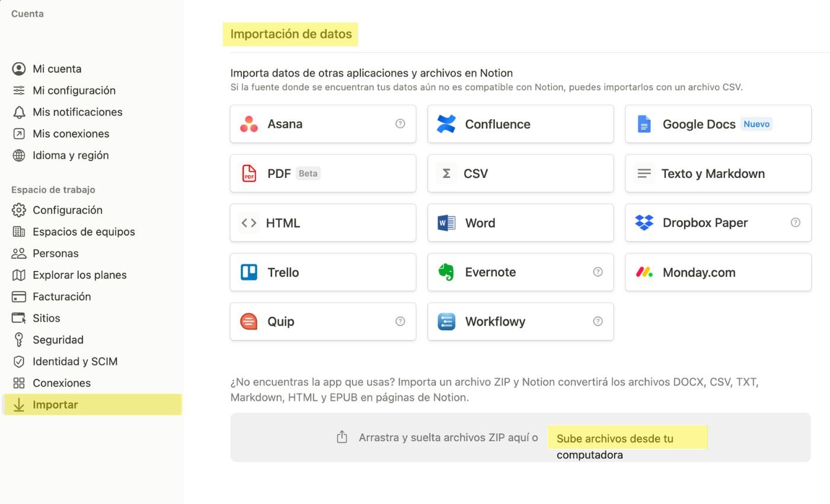Click the CSV sigma icon

[446, 173]
